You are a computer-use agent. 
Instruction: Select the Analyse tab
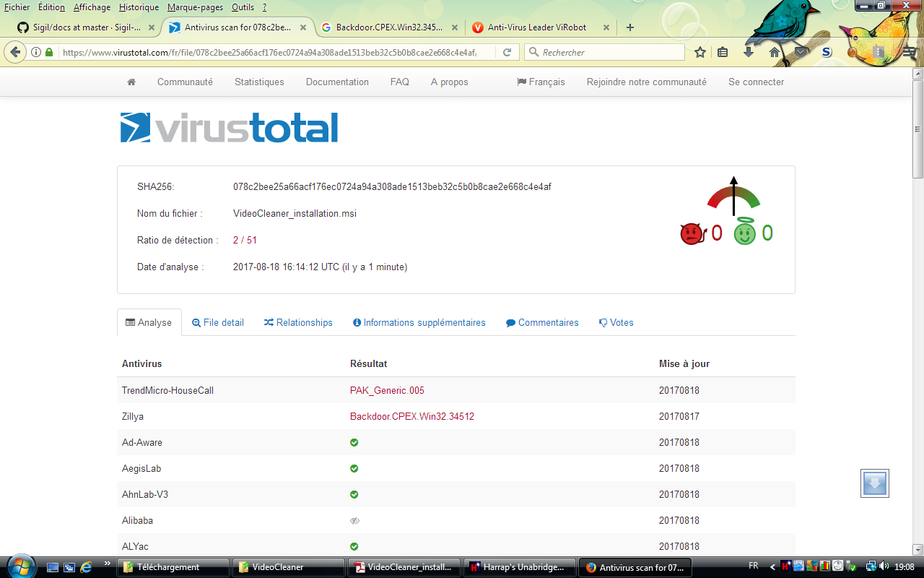click(149, 323)
